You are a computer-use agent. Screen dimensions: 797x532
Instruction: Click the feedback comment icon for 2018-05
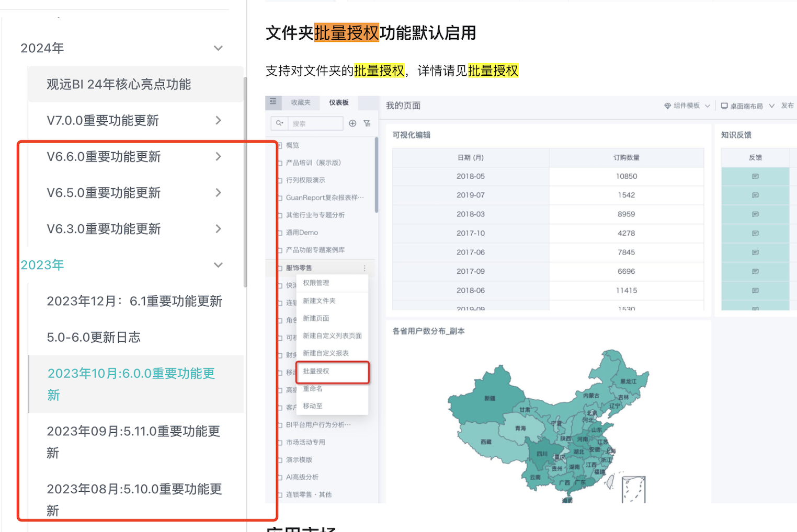[756, 176]
